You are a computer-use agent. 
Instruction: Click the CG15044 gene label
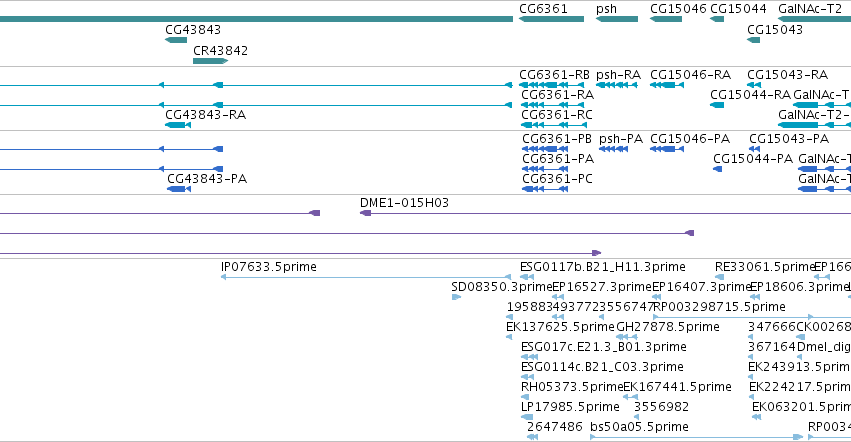pyautogui.click(x=738, y=9)
